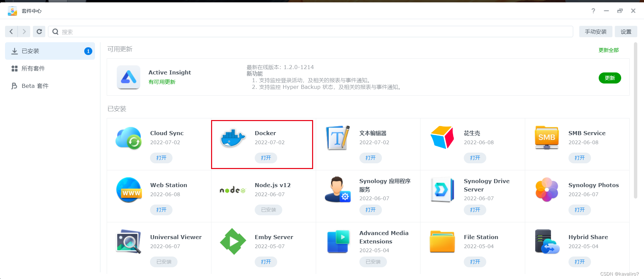
Task: Click 已安装 button under Advanced Media Extensions
Action: 373,262
